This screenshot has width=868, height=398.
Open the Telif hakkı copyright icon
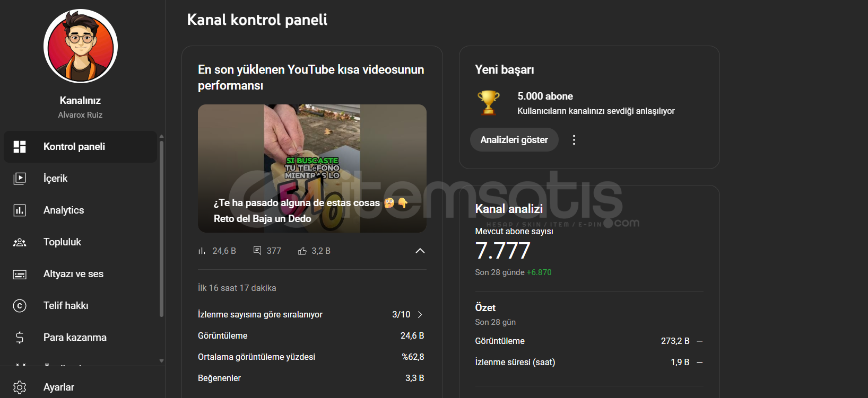[x=20, y=306]
